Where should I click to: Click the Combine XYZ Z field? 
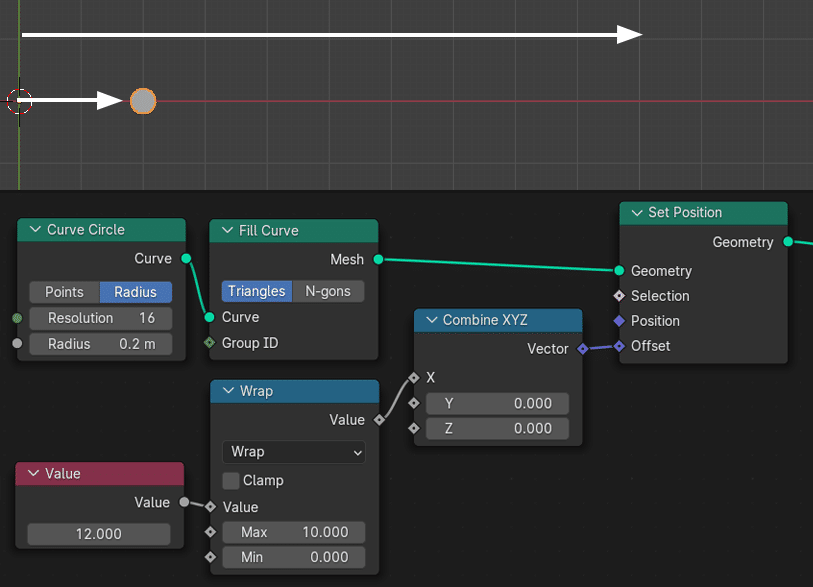pos(497,428)
